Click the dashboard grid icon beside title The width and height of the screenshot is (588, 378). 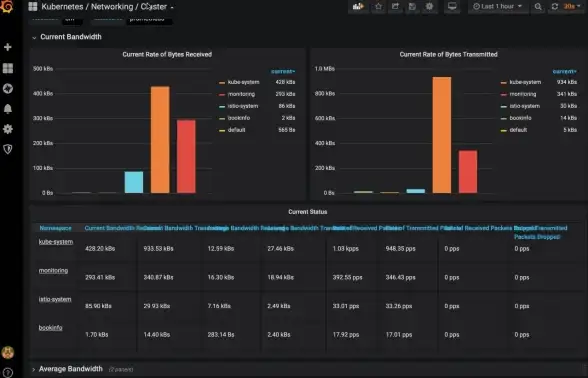pos(33,7)
